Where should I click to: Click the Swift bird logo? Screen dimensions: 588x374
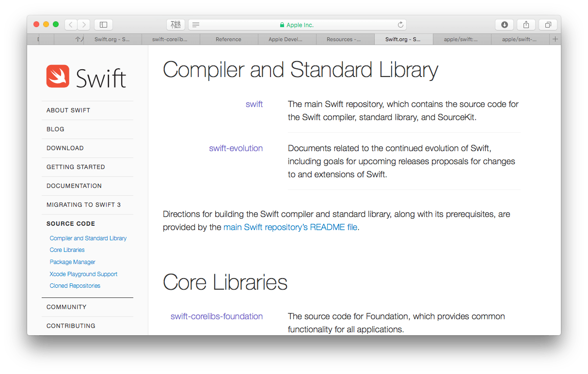click(x=58, y=77)
